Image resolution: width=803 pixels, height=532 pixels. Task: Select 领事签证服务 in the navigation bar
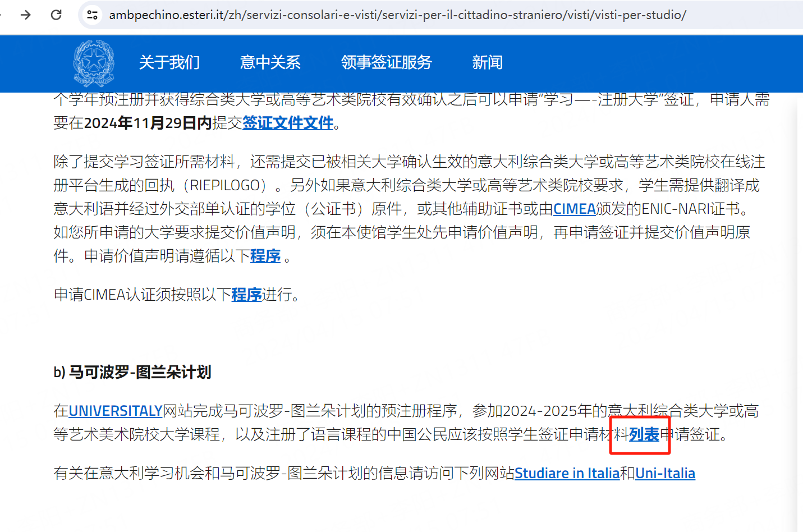(x=387, y=62)
